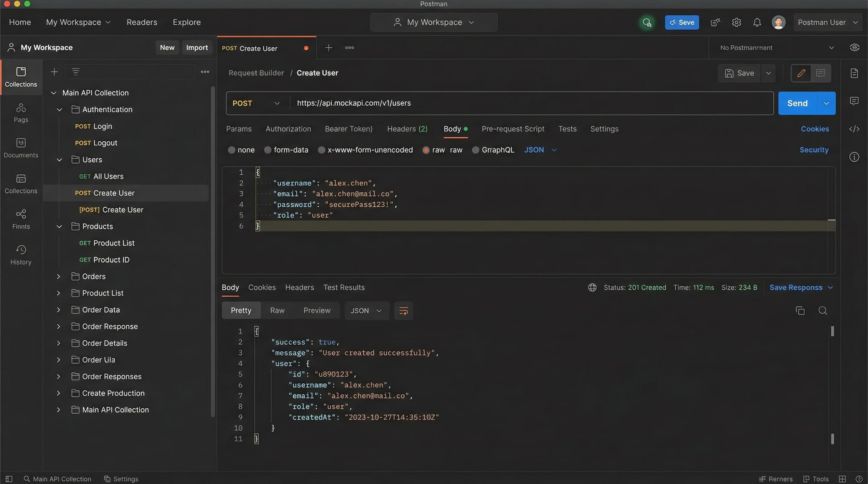Open the Create User request under Users

[114, 193]
